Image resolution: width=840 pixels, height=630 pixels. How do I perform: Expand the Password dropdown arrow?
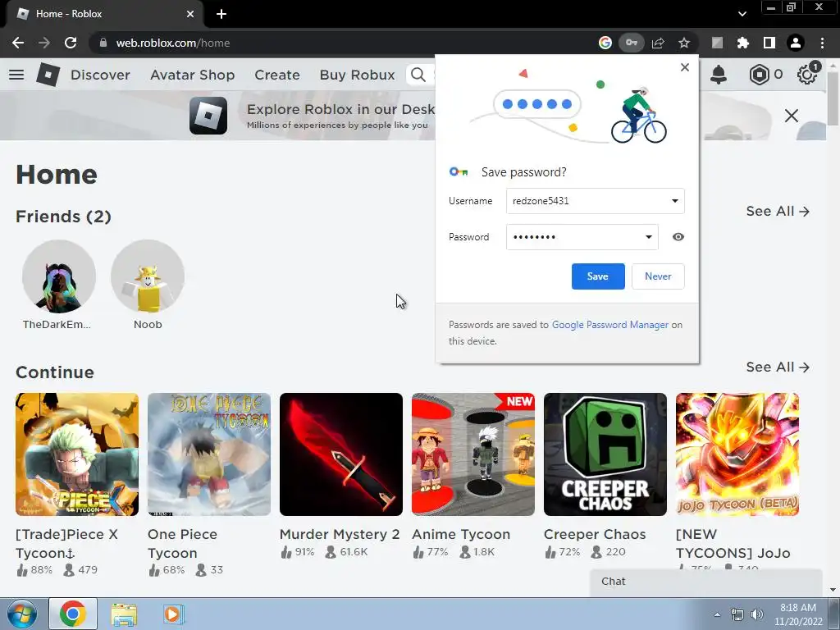coord(648,237)
